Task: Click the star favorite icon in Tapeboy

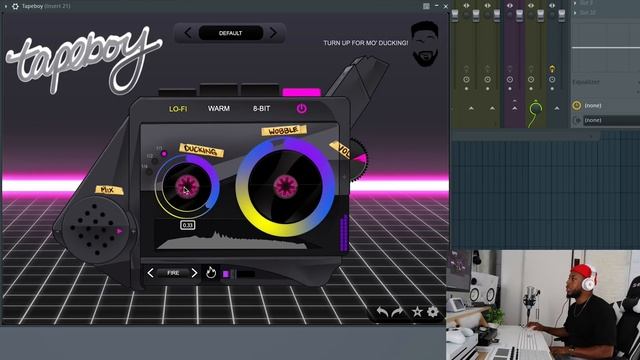Action: coord(417,312)
